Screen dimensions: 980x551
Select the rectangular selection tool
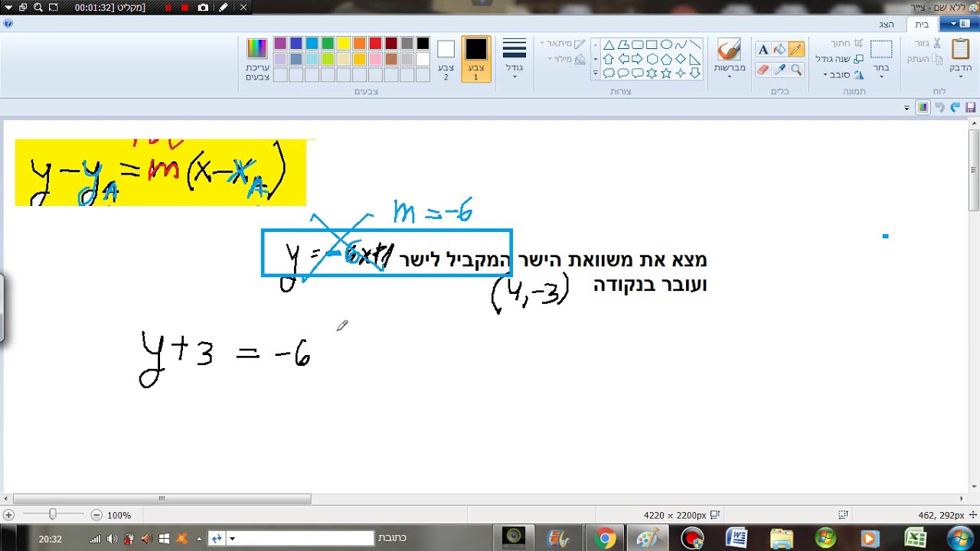point(881,50)
